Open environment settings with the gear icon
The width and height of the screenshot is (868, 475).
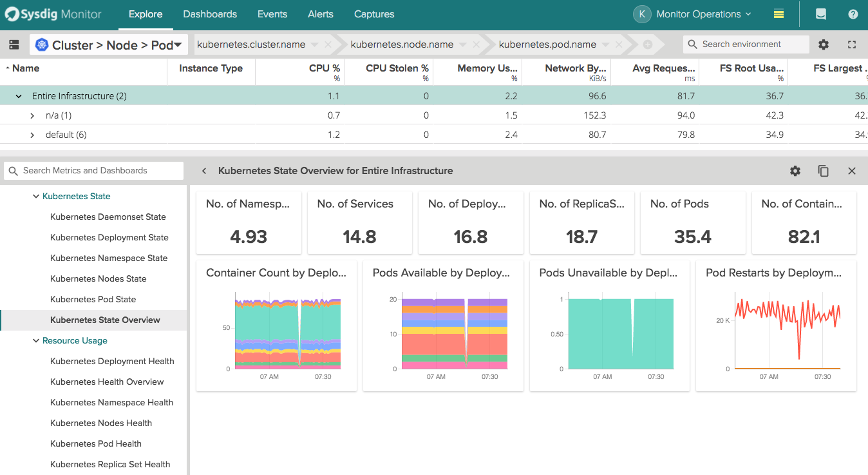click(x=824, y=44)
